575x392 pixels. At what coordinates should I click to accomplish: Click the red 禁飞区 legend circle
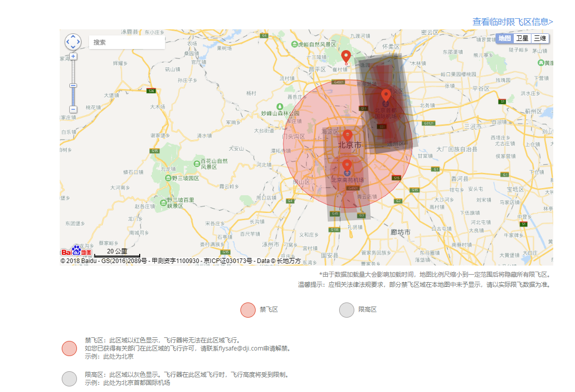pos(248,310)
